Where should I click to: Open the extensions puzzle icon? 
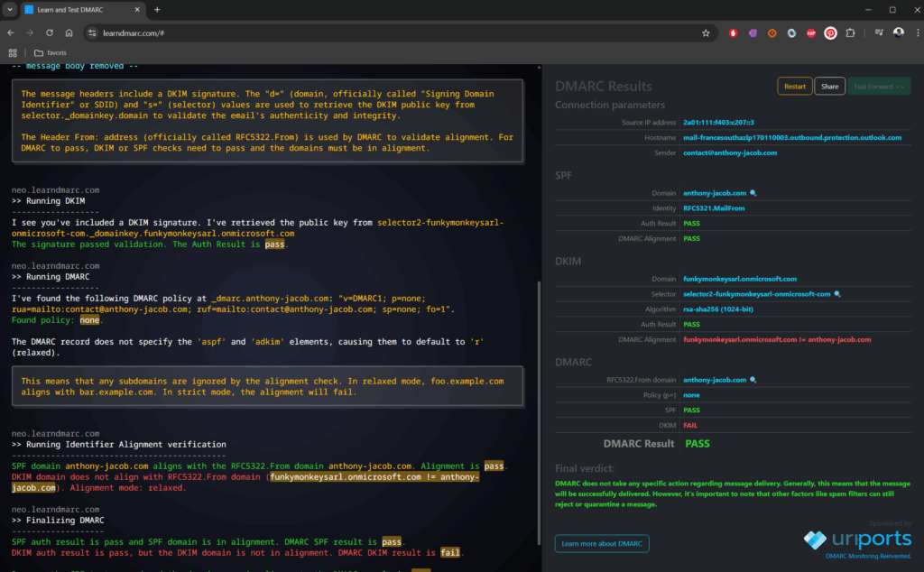coord(850,33)
